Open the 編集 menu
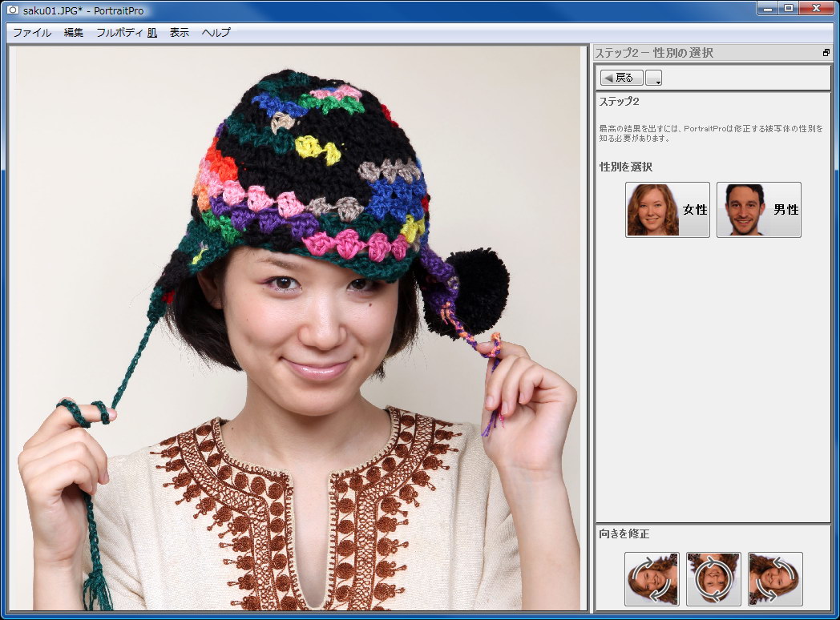The image size is (840, 620). tap(74, 33)
